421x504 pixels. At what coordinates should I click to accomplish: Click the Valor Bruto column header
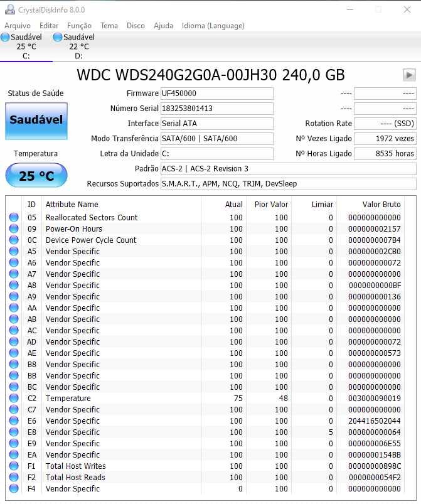coord(371,205)
